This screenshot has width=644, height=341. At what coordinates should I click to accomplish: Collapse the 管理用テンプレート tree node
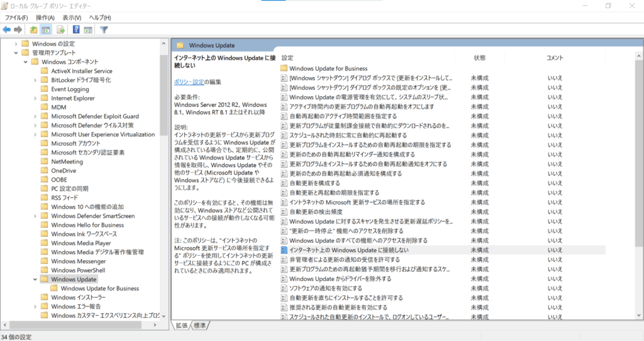pyautogui.click(x=16, y=53)
